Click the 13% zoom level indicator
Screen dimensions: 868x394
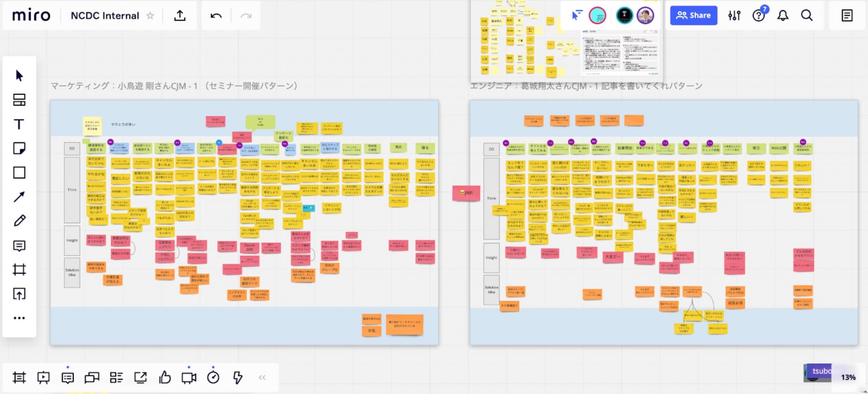[848, 377]
